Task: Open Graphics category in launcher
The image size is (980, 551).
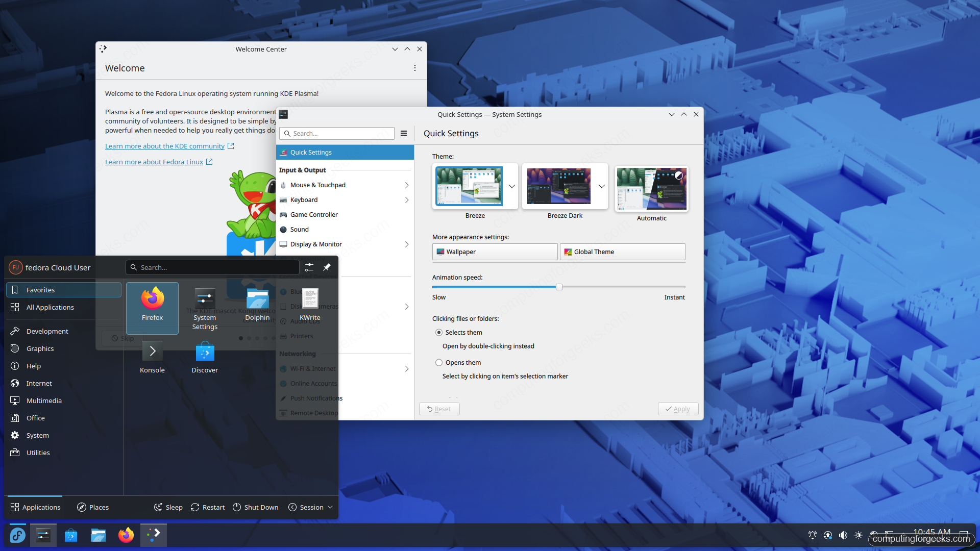Action: [64, 348]
